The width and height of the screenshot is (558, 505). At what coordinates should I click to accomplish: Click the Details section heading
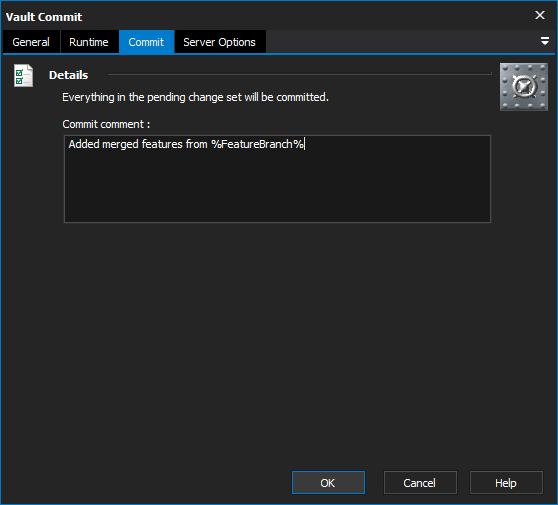click(68, 75)
